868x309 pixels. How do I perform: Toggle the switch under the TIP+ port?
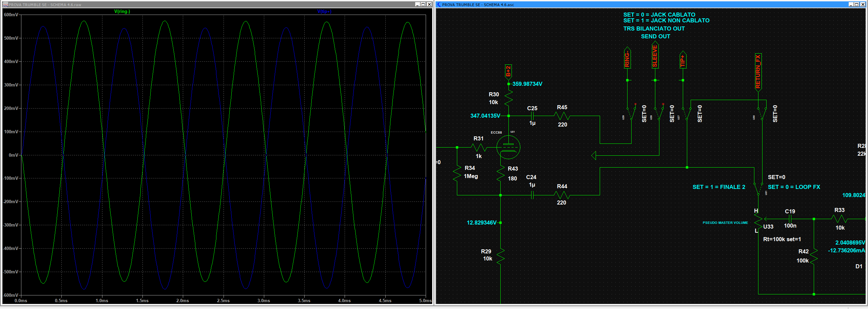[x=687, y=114]
